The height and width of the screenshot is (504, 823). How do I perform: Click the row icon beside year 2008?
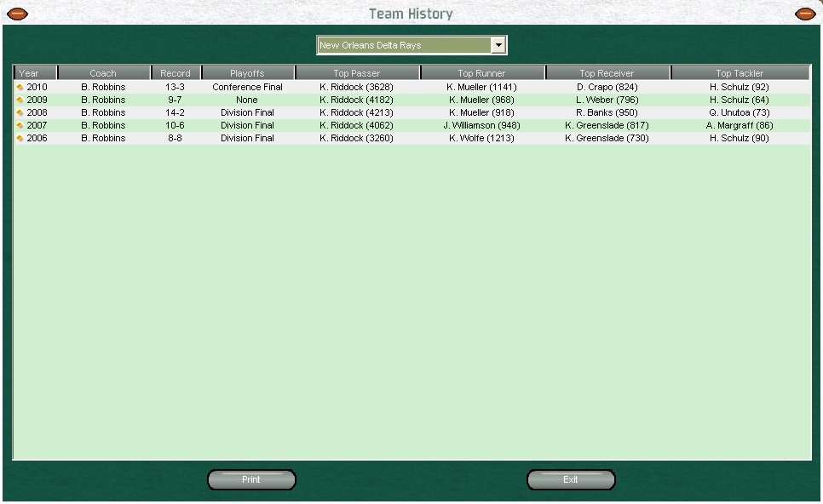coord(20,112)
